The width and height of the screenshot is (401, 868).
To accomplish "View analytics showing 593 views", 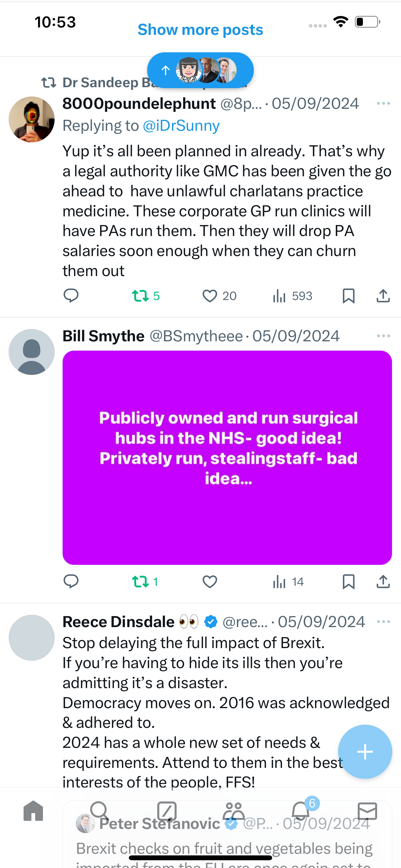I will click(293, 296).
